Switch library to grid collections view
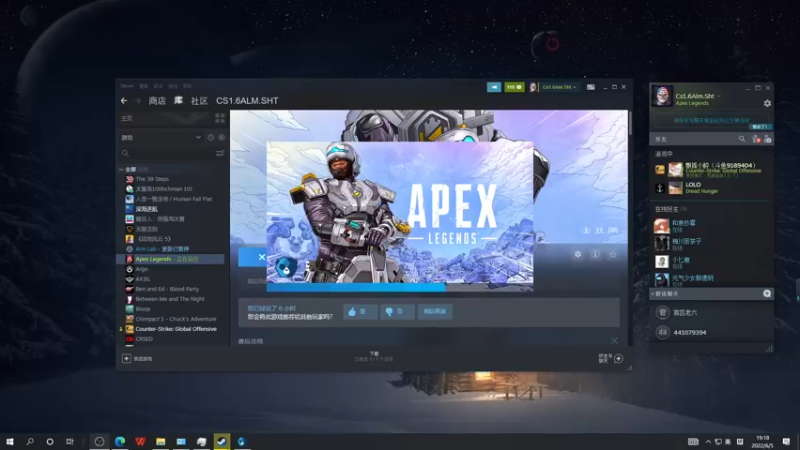This screenshot has width=800, height=450. [x=220, y=118]
